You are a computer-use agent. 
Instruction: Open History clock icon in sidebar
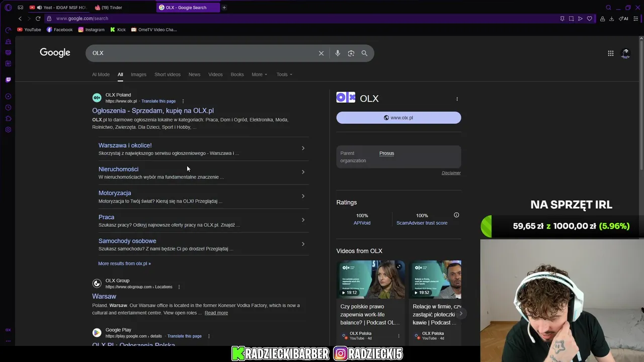click(x=8, y=108)
